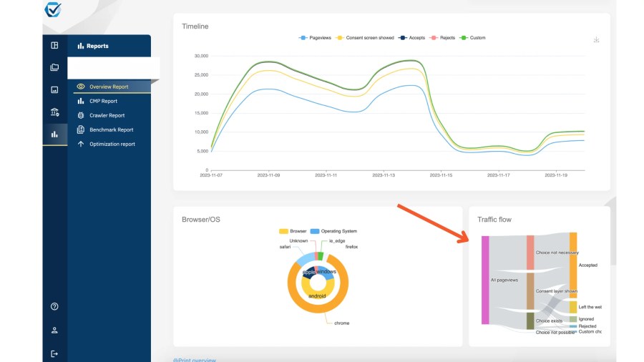Click the 2023-11-19 axis label

556,175
